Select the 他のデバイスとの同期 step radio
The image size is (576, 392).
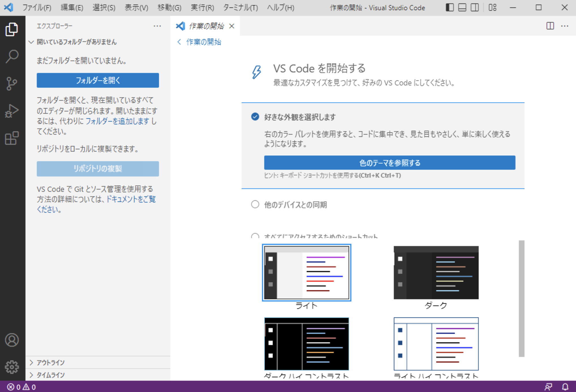[255, 204]
